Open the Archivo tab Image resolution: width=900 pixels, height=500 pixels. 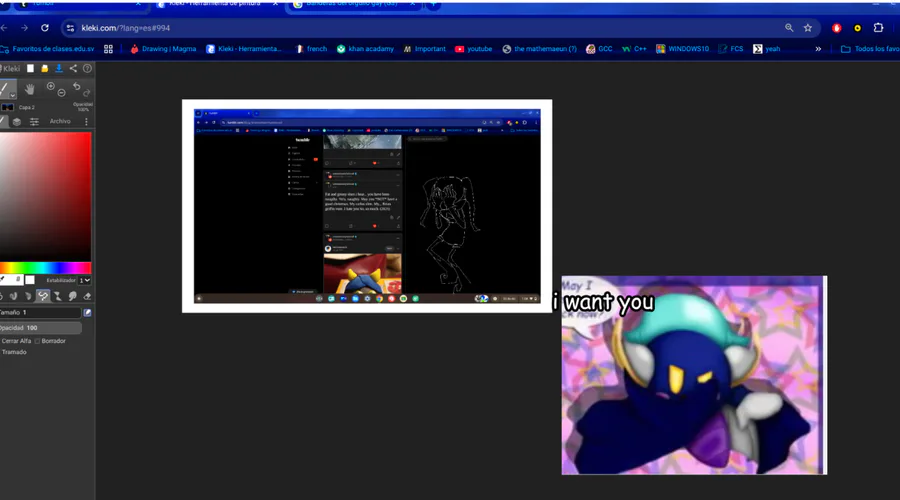pyautogui.click(x=60, y=121)
